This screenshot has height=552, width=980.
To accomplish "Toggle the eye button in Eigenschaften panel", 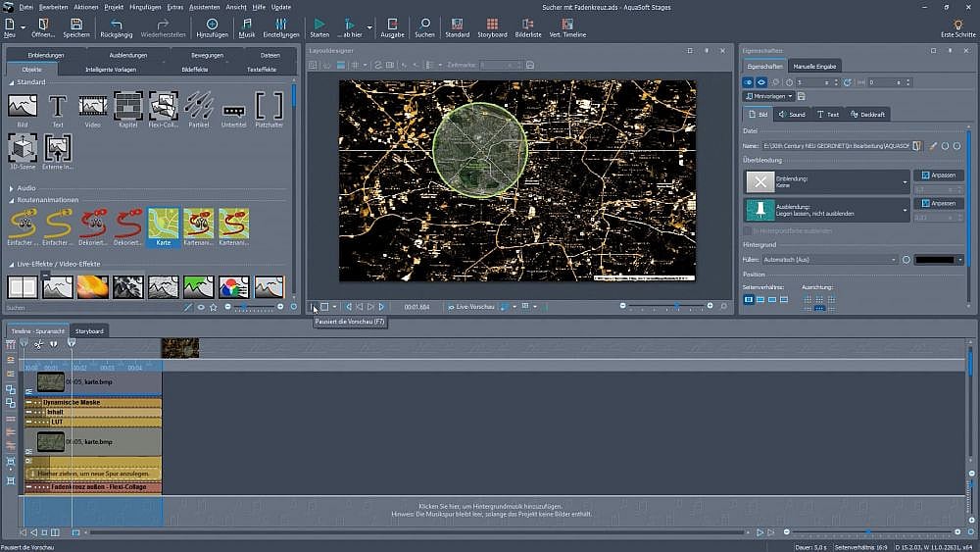I will click(x=761, y=82).
